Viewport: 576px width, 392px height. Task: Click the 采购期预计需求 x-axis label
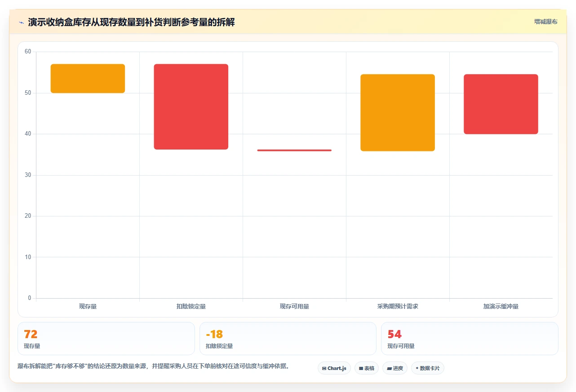click(x=398, y=307)
